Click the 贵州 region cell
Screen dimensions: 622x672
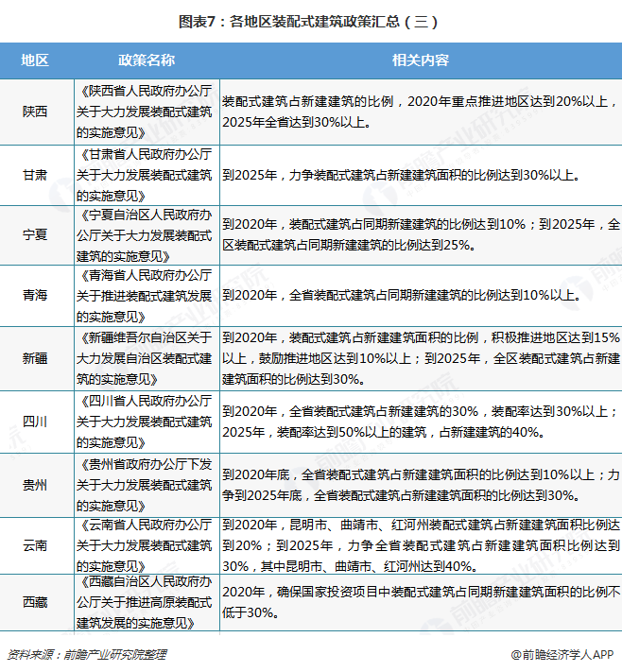[x=35, y=485]
